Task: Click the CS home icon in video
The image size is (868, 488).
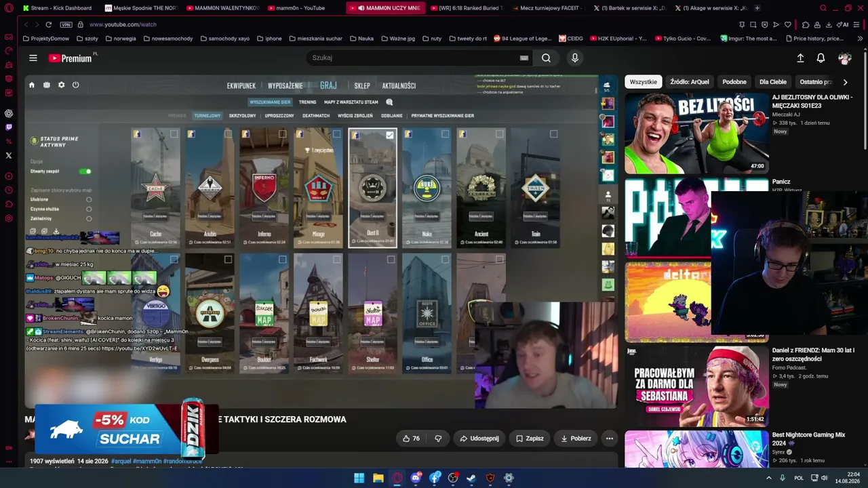Action: pos(31,85)
